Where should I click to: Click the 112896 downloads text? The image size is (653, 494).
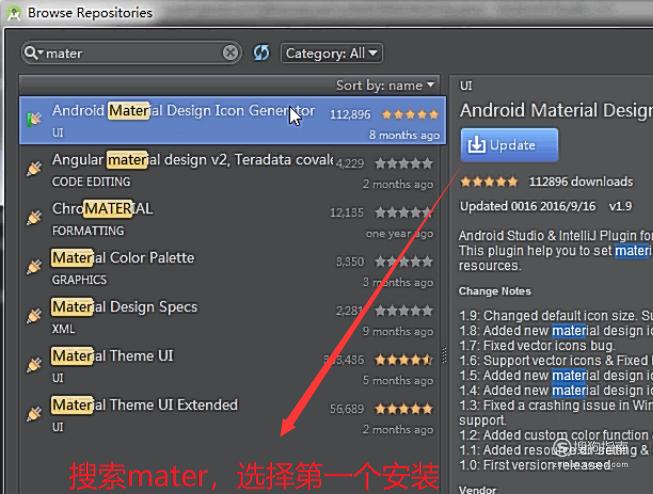coord(581,182)
